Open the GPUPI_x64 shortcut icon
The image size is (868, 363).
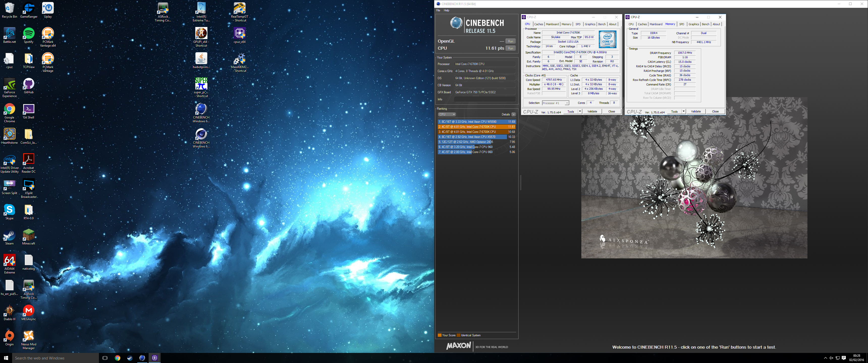pos(201,37)
